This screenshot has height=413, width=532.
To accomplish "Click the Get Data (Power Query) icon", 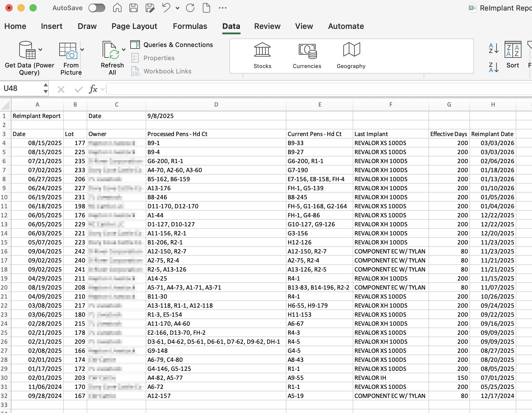I will (x=27, y=50).
